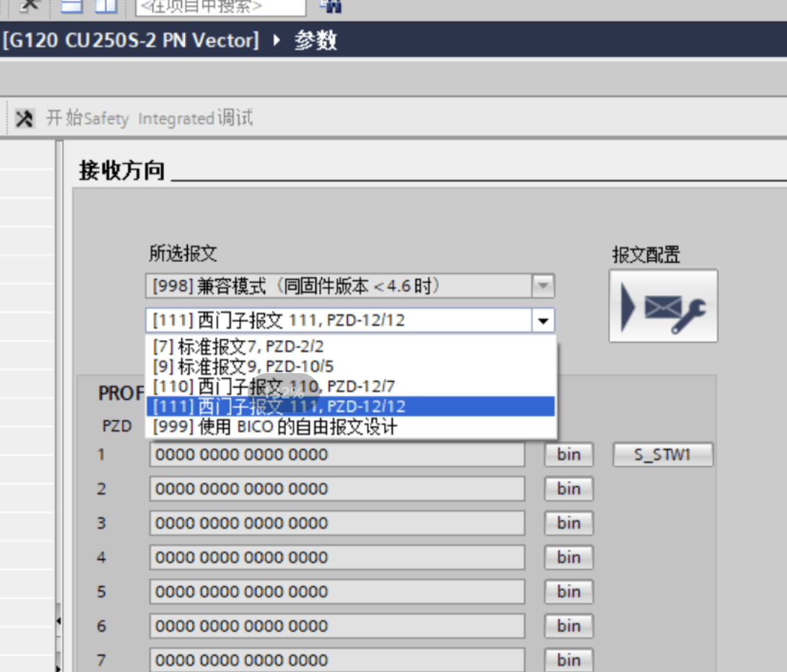Viewport: 787px width, 672px height.
Task: Select [999] BICO free telegram option
Action: tap(351, 427)
